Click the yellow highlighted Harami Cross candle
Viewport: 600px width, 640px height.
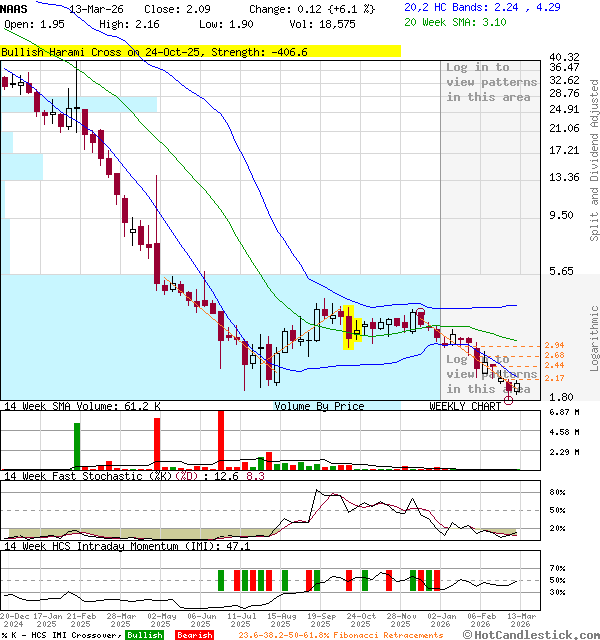[350, 327]
